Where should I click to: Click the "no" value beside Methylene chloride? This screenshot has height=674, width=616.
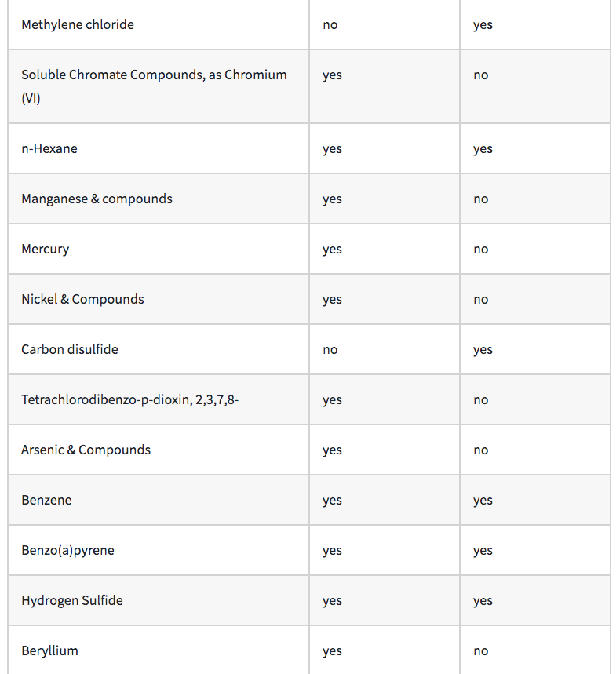click(330, 25)
